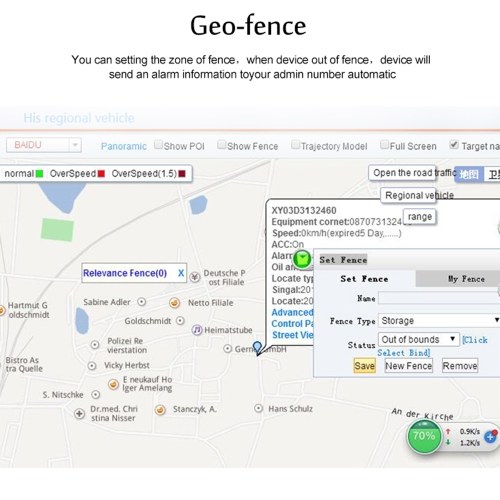Viewport: 500px width, 500px height.
Task: Toggle the Trajectory Model checkbox
Action: pos(295,145)
